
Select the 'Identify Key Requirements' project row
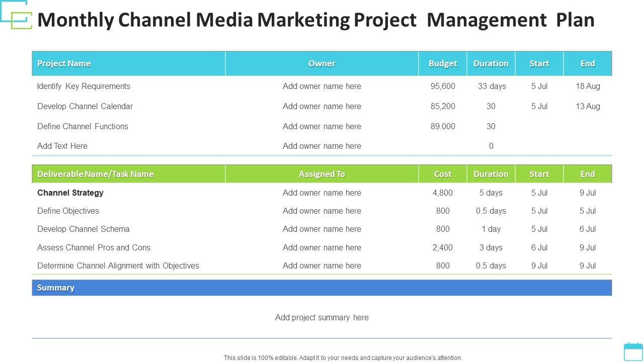pos(322,86)
